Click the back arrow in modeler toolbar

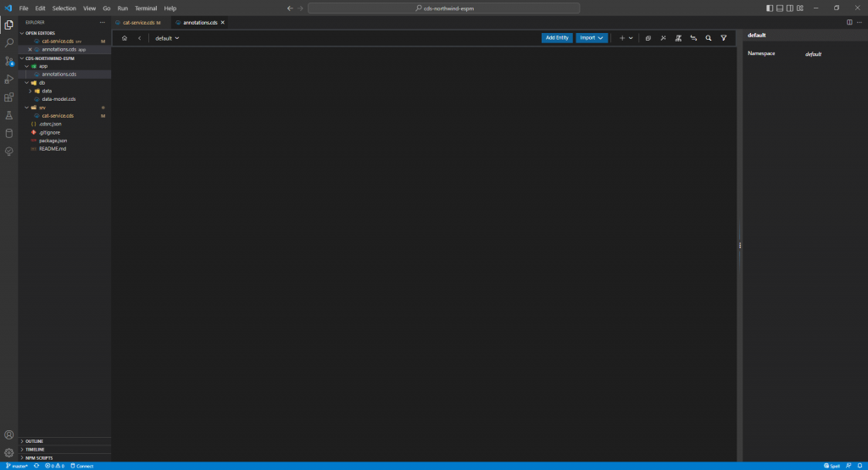(x=140, y=38)
